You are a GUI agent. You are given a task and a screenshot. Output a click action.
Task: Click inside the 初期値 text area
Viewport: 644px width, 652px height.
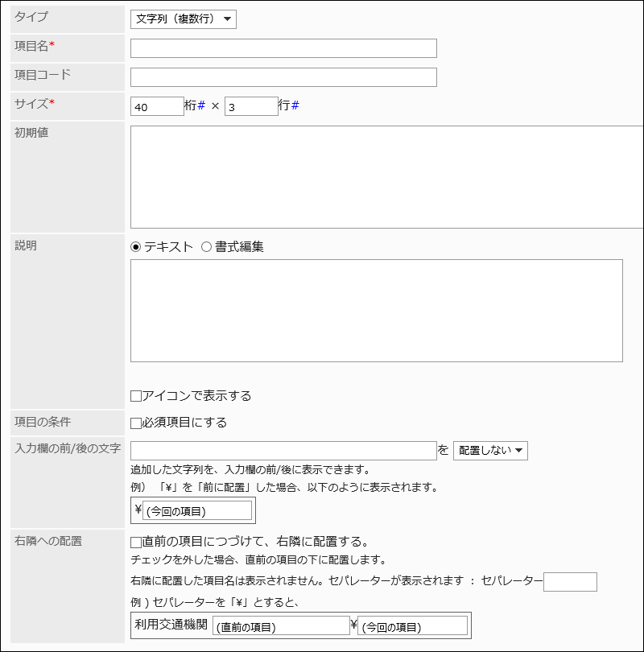387,177
